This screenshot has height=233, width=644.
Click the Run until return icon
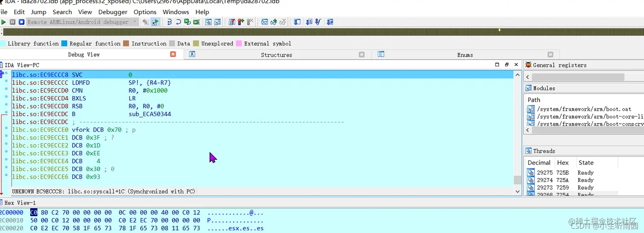point(187,22)
